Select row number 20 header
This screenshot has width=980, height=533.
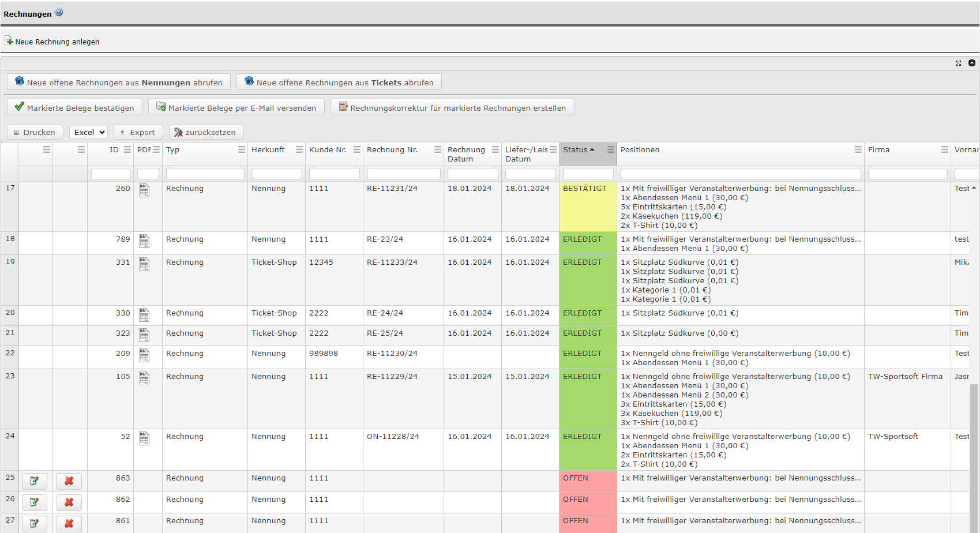click(x=10, y=315)
